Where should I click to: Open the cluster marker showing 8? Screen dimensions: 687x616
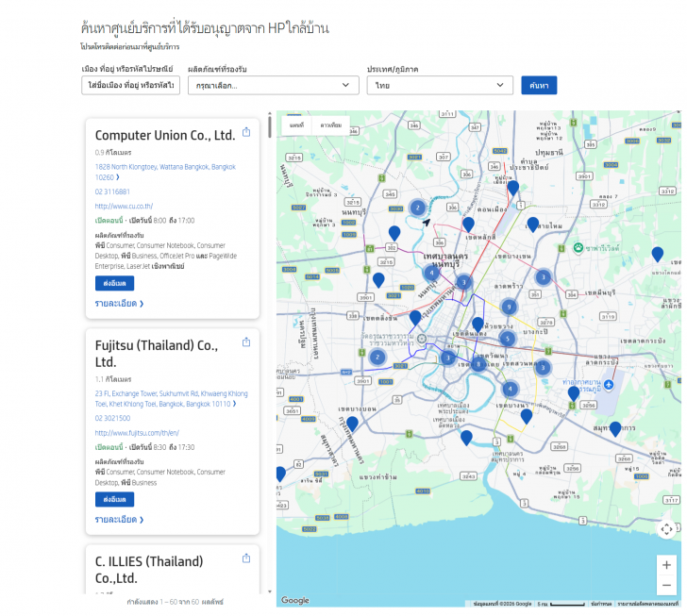[478, 364]
